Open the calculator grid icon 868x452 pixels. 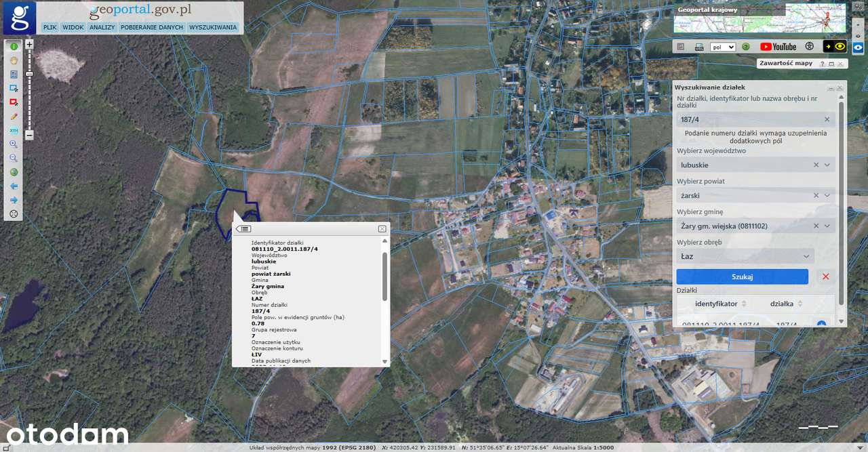tap(682, 47)
